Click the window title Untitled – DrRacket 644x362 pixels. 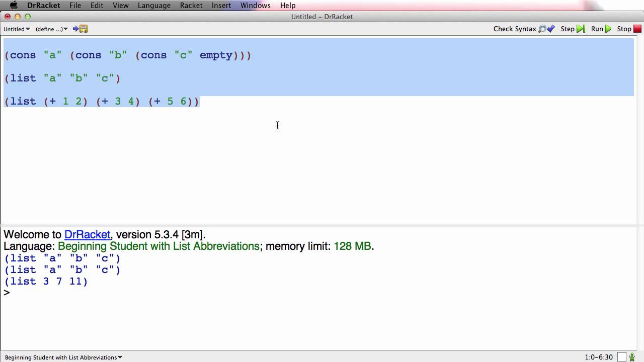coord(322,17)
